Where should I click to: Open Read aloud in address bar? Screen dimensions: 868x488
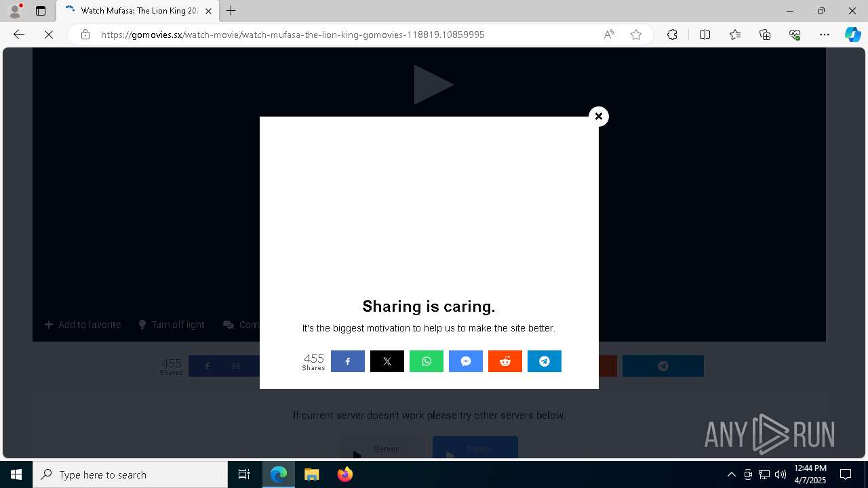tap(609, 35)
